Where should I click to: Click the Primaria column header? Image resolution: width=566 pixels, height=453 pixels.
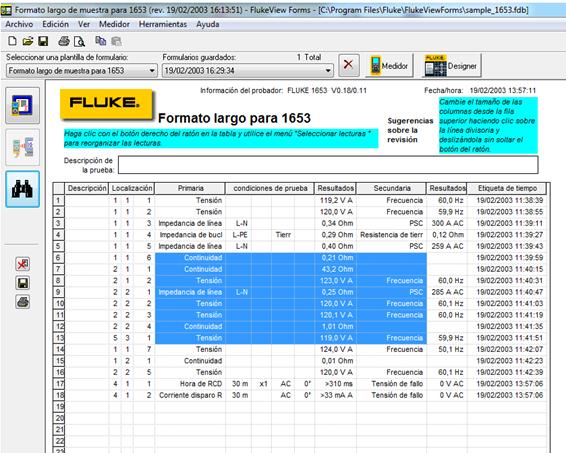(x=190, y=188)
